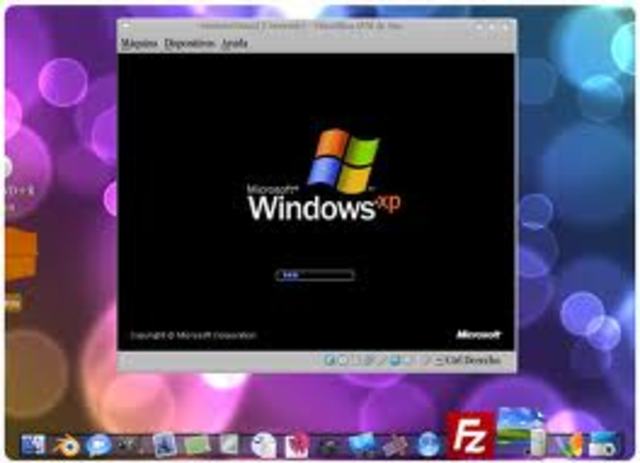Open the blue globe icon in dock
Screen dimensions: 640x463
(x=429, y=445)
